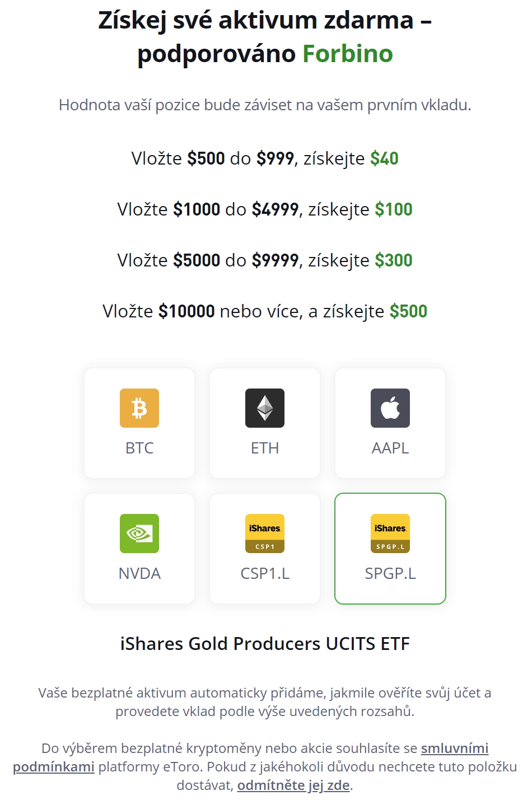Screen dimensions: 532x800
Task: Pick the Apple logo icon
Action: tap(390, 408)
